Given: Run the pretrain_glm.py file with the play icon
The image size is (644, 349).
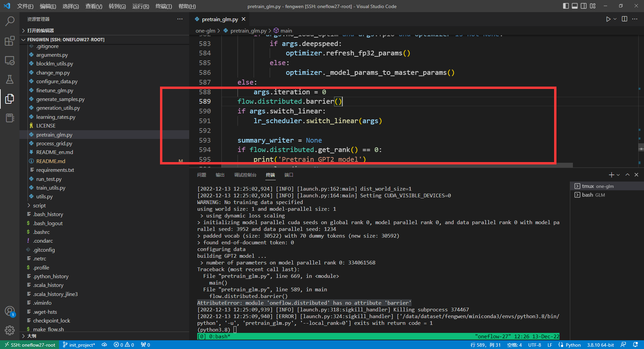Looking at the screenshot, I should pyautogui.click(x=608, y=19).
